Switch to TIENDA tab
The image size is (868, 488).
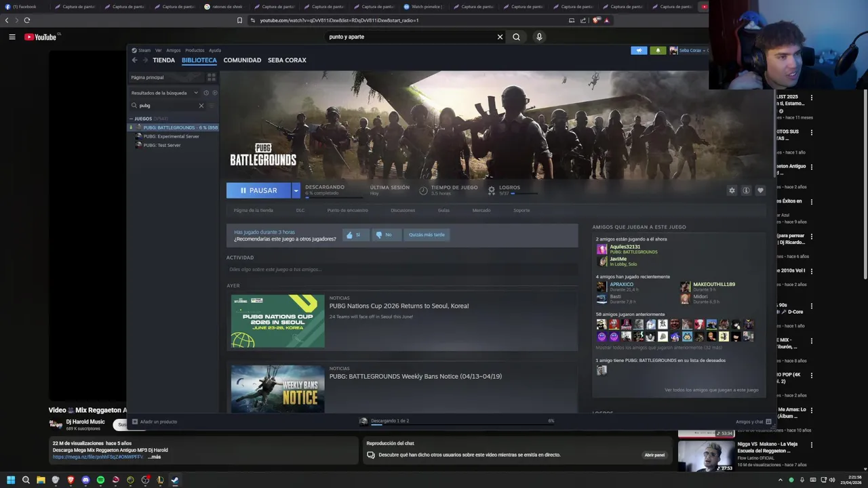tap(163, 60)
